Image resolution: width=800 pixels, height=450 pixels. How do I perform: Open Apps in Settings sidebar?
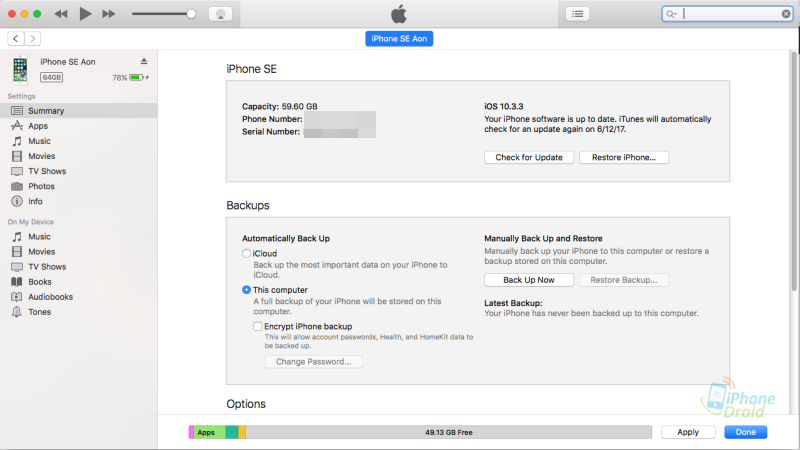[38, 126]
